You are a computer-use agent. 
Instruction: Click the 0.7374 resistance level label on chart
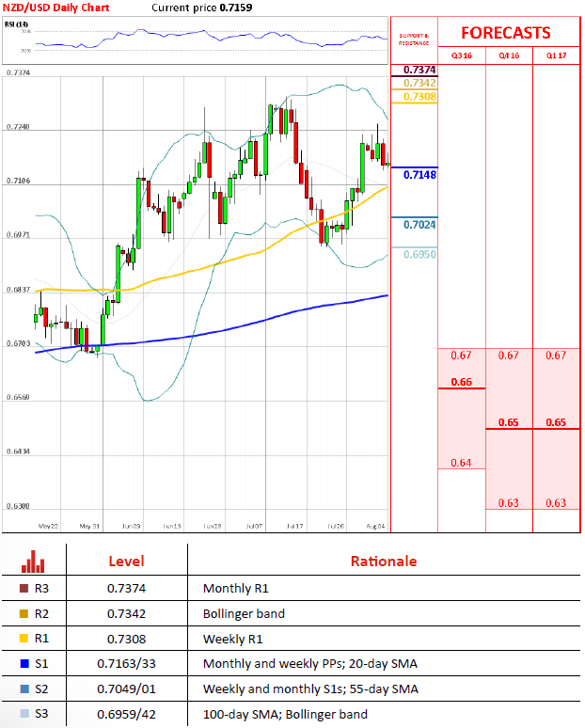coord(419,71)
